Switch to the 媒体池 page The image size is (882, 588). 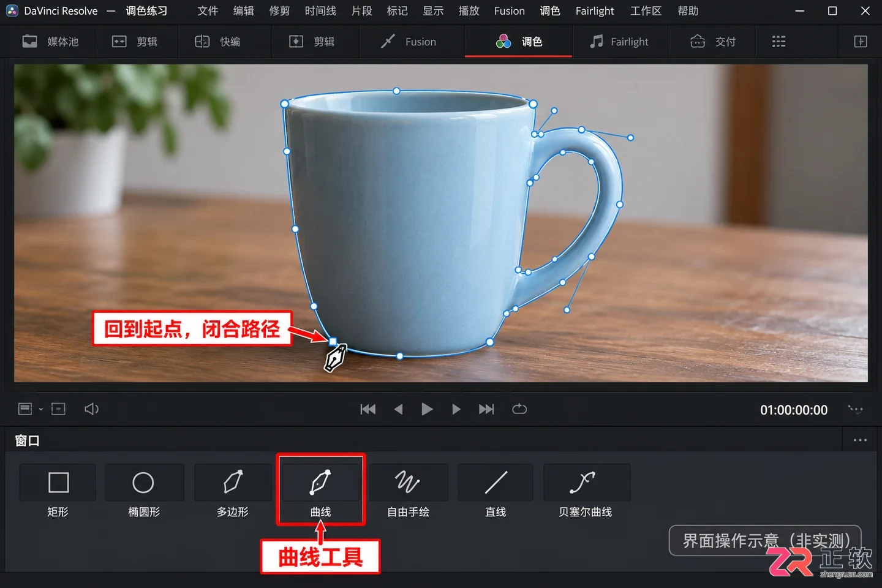tap(51, 42)
